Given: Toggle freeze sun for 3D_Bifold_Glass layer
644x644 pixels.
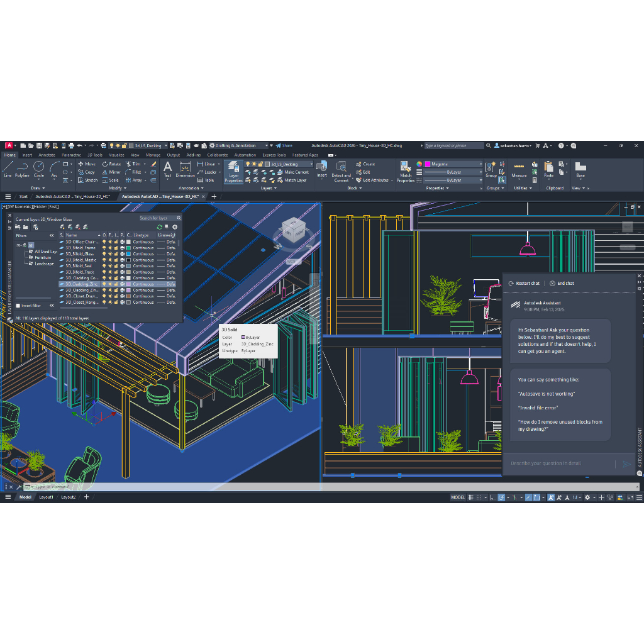Looking at the screenshot, I should [110, 254].
